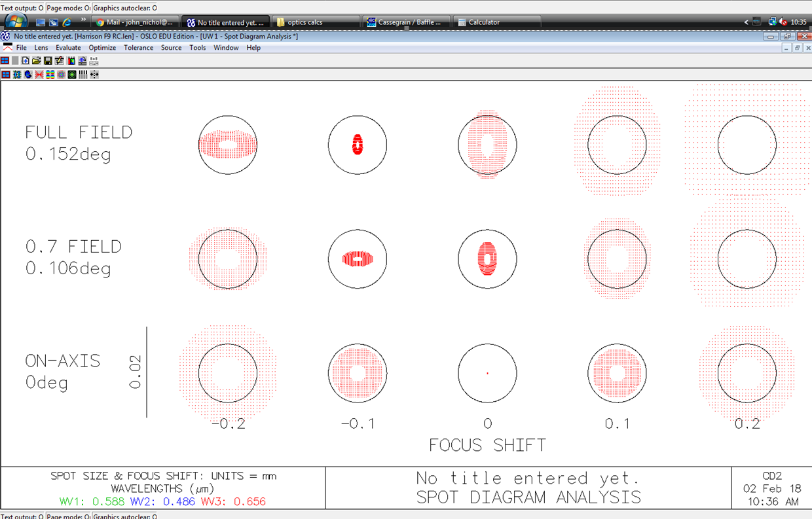Click the green square on black toolbar icon
The image size is (812, 519).
[x=72, y=75]
